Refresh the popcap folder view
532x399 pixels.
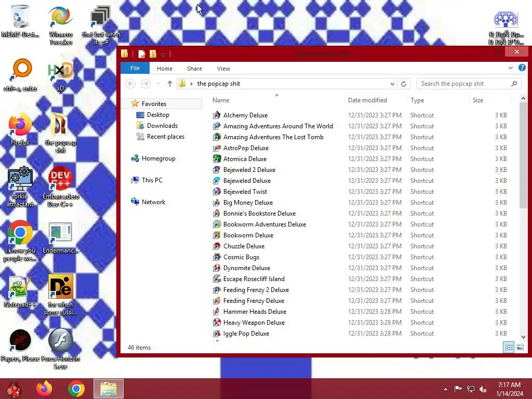coord(403,84)
